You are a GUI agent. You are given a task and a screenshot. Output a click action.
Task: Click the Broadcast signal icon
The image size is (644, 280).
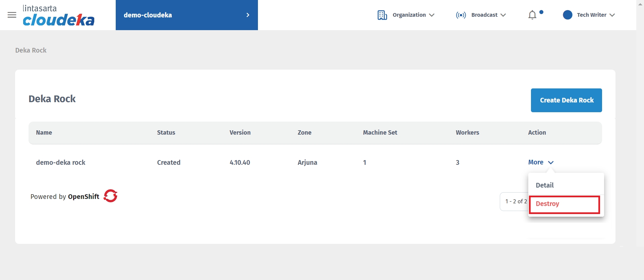point(461,15)
